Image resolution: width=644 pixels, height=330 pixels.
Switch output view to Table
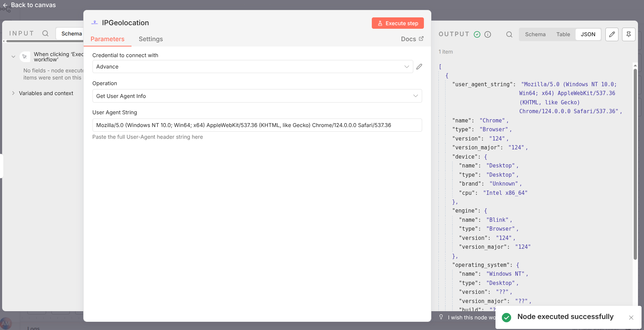563,34
